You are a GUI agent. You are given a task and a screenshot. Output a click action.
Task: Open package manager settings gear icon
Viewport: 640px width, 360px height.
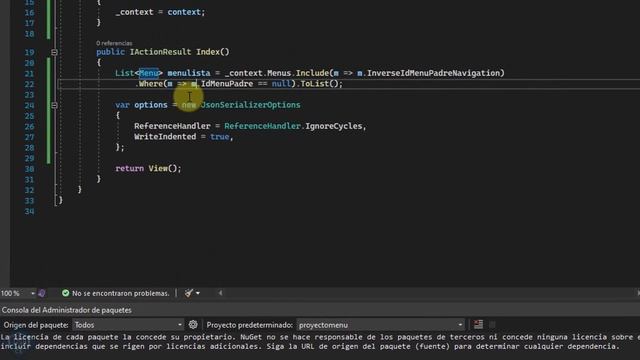[x=193, y=325]
